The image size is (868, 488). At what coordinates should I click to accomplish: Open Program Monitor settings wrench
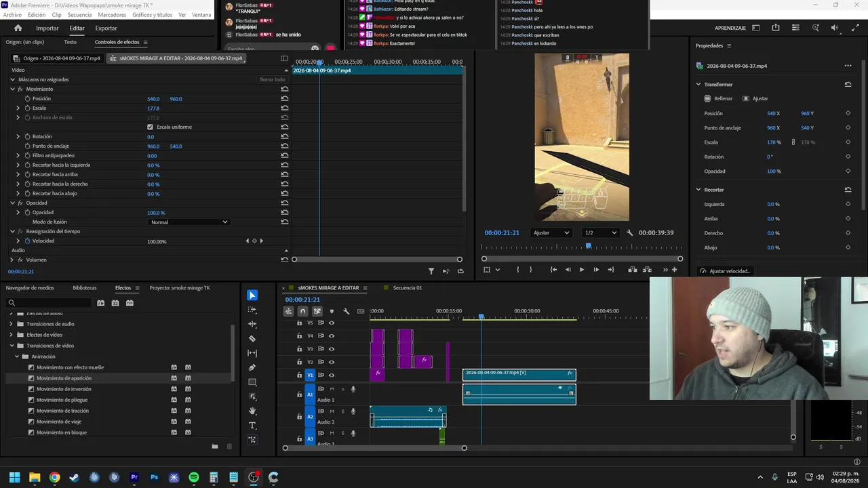630,232
